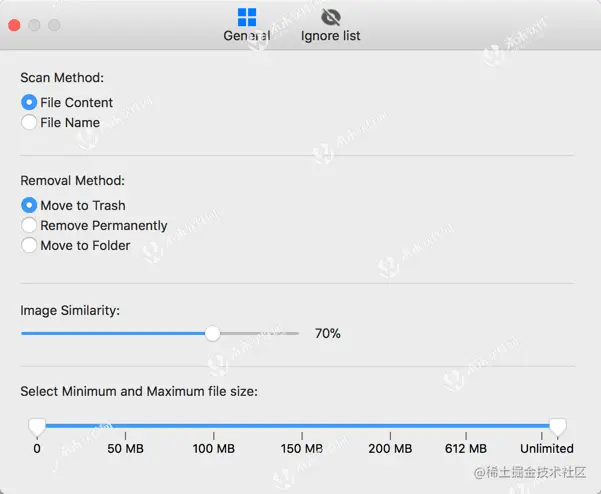Screen dimensions: 601x494
Task: Choose Move to Folder option
Action: coord(29,245)
